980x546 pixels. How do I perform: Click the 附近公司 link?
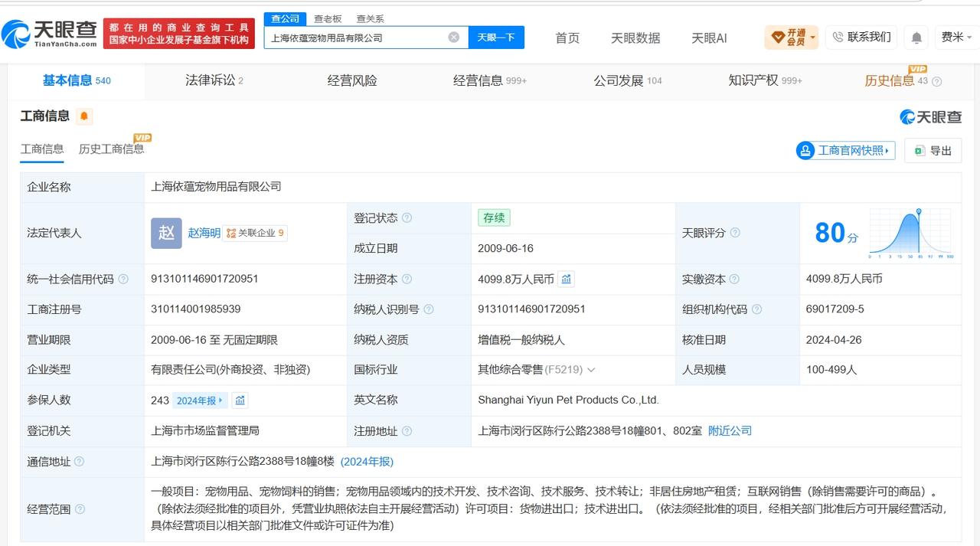[730, 431]
